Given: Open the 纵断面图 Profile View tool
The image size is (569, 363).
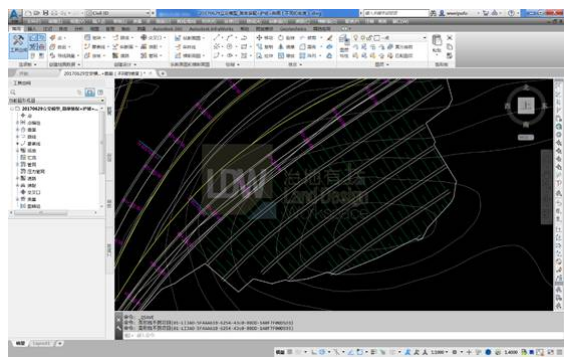Looking at the screenshot, I should (x=189, y=38).
